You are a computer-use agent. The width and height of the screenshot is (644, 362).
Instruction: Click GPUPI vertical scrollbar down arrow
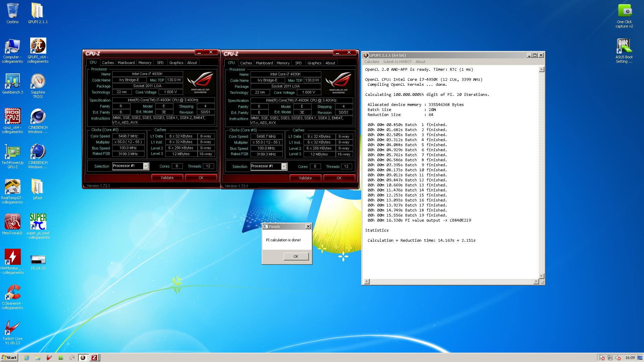[541, 276]
